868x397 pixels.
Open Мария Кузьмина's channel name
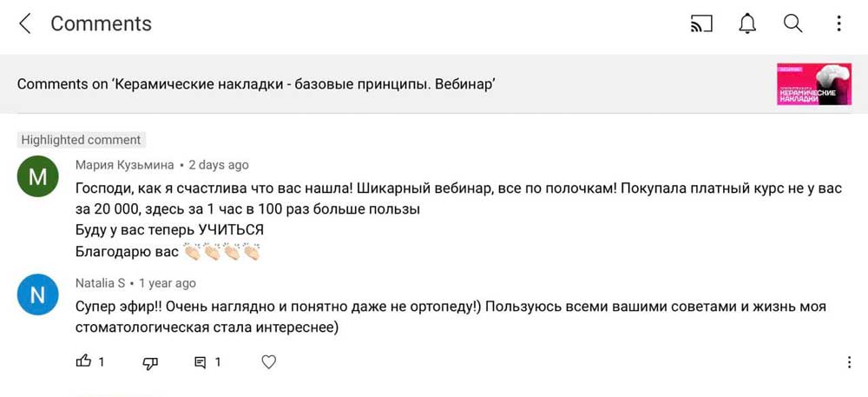[x=124, y=165]
